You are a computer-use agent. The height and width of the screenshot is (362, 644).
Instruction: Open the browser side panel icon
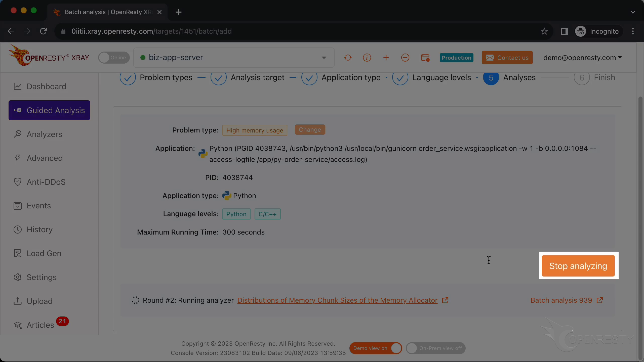pyautogui.click(x=564, y=31)
